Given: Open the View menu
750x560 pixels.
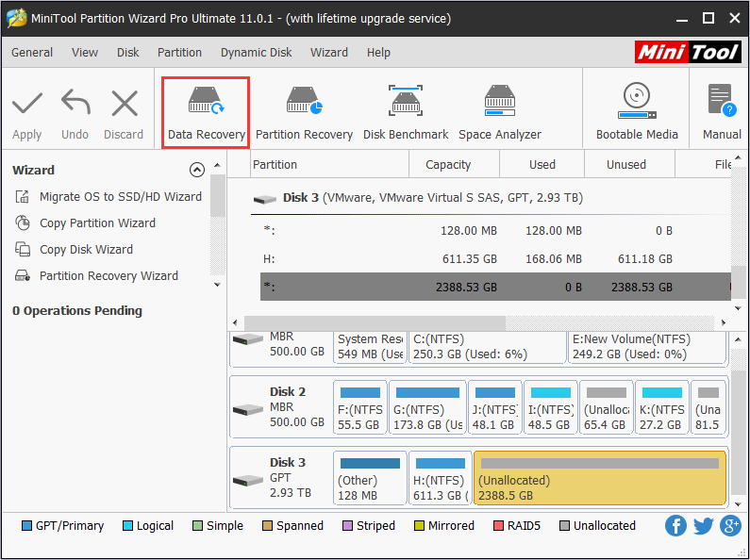Looking at the screenshot, I should [x=85, y=52].
